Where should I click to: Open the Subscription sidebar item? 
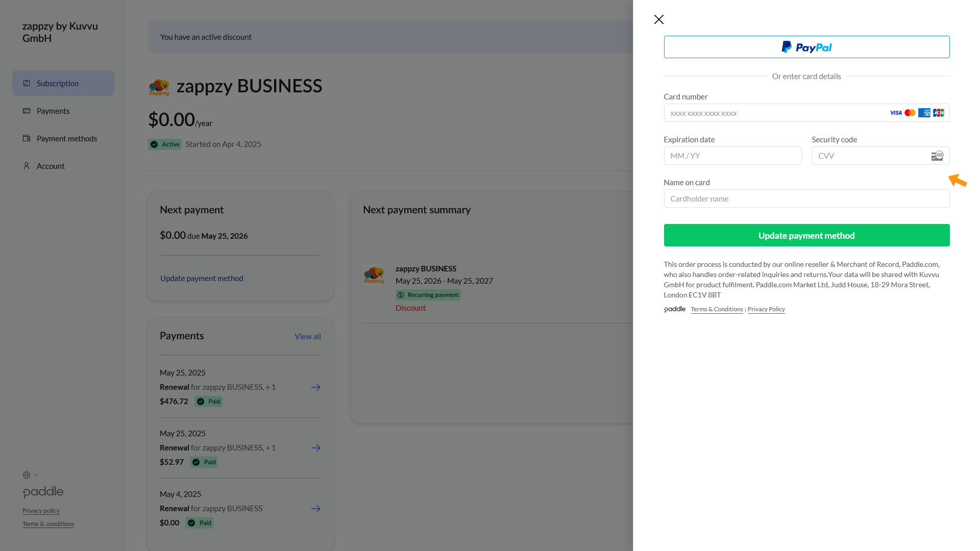click(x=57, y=84)
